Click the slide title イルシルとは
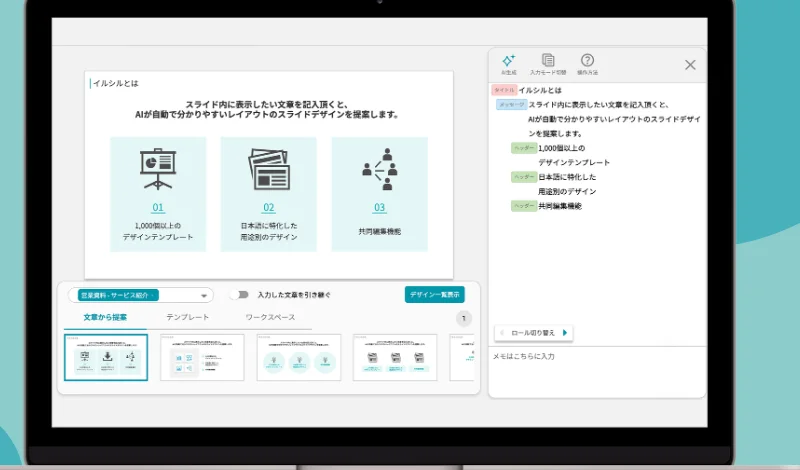Viewport: 800px width, 470px height. click(x=116, y=83)
